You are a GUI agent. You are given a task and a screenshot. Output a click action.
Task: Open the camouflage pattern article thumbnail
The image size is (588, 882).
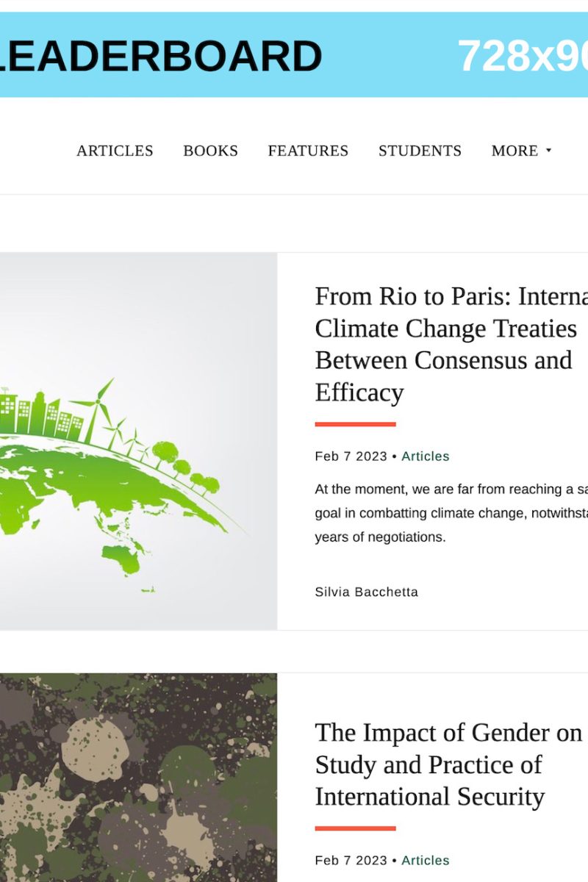coord(138,778)
